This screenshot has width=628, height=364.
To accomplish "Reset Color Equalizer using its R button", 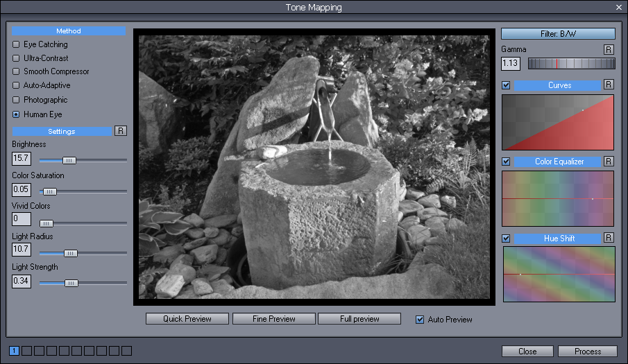I will point(609,162).
